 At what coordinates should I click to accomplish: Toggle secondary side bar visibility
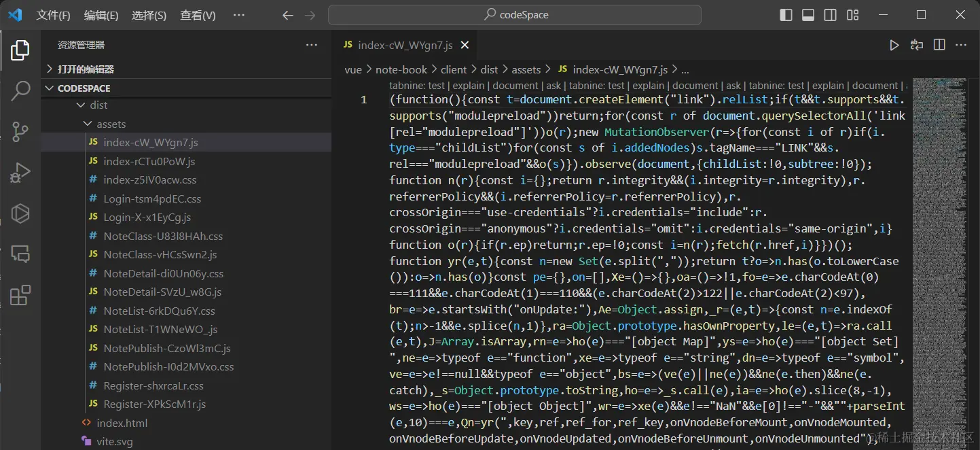tap(831, 15)
